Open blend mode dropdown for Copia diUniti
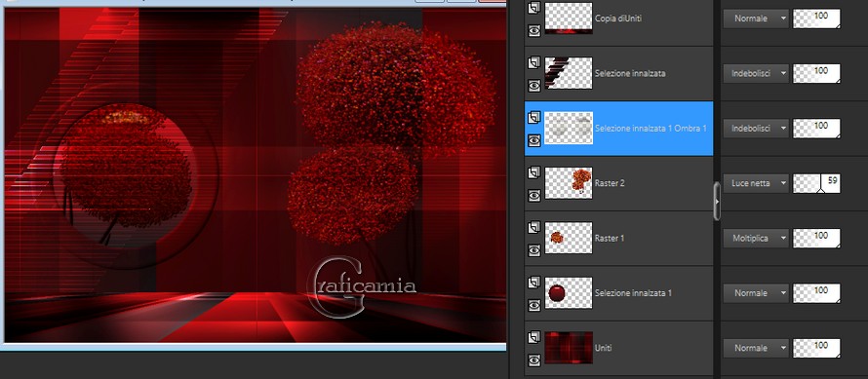The width and height of the screenshot is (868, 379). pos(756,19)
